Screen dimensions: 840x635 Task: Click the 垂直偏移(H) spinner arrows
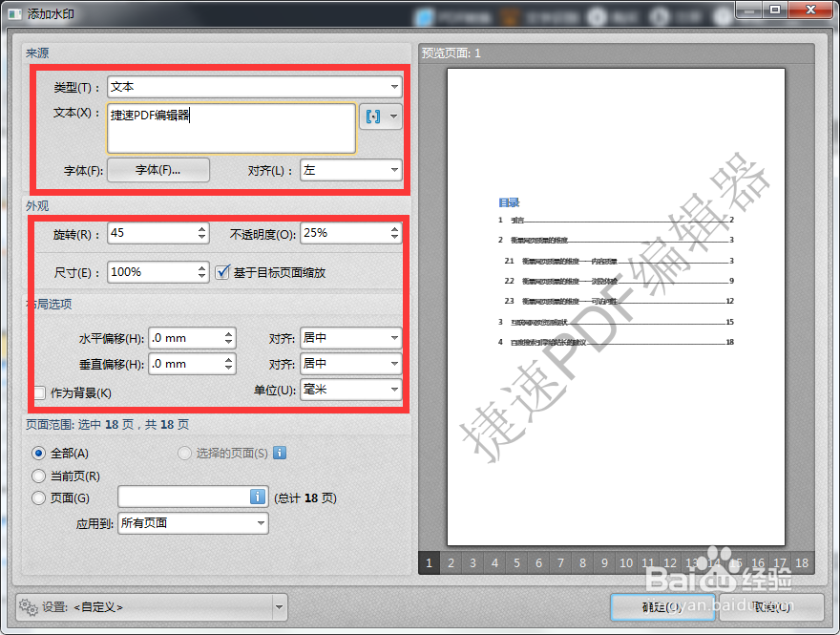click(229, 364)
